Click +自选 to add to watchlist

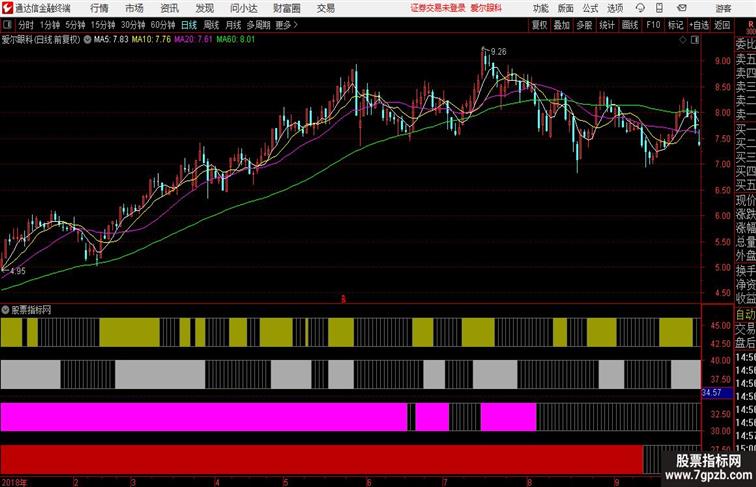pyautogui.click(x=699, y=25)
